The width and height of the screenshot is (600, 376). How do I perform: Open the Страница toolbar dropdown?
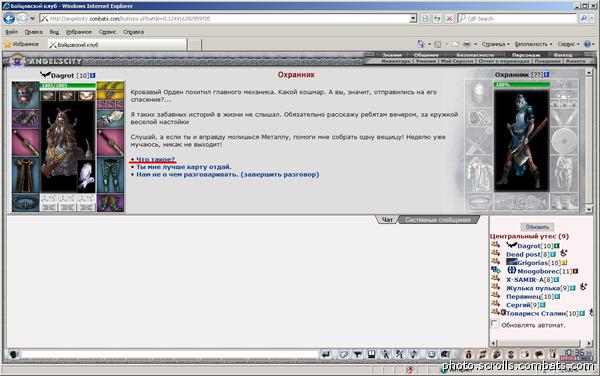pyautogui.click(x=496, y=44)
